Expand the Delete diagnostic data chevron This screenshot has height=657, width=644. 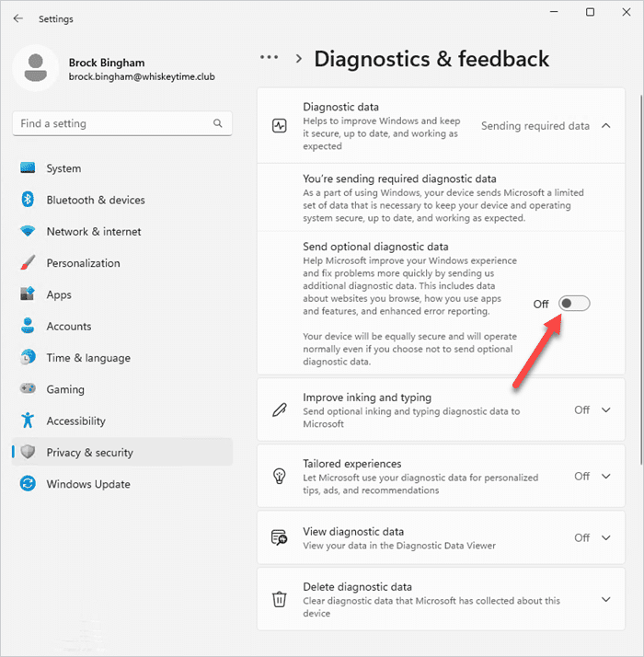606,599
